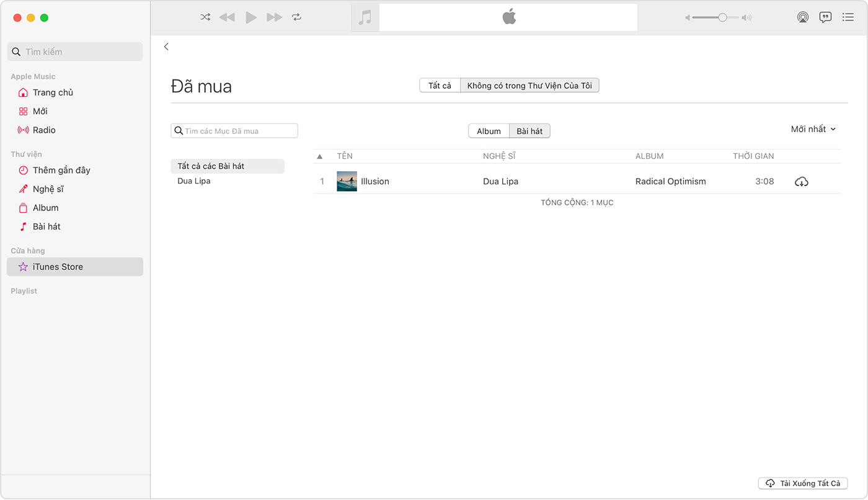Click the high volume speaker icon
Screen dimensions: 868x500
(747, 18)
